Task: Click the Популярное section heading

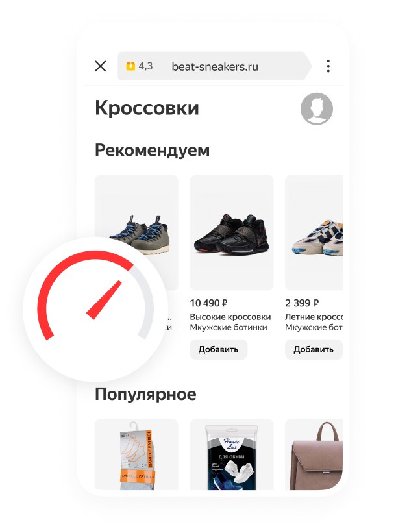Action: coord(145,395)
